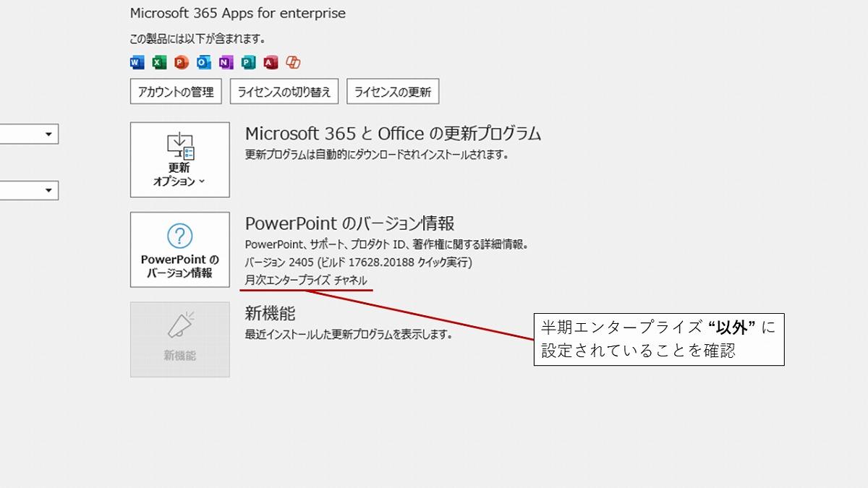Screen dimensions: 868x488
Task: Click the ライセンスの切り替え button
Action: pos(284,92)
